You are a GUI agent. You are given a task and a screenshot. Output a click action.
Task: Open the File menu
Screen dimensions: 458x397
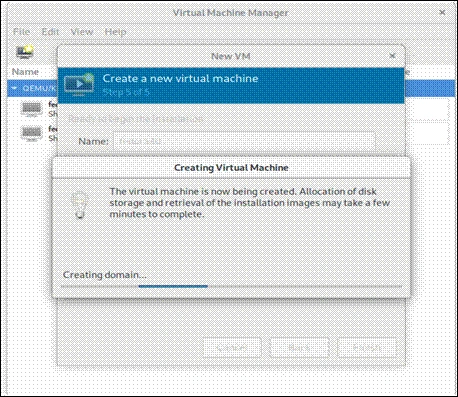(21, 32)
